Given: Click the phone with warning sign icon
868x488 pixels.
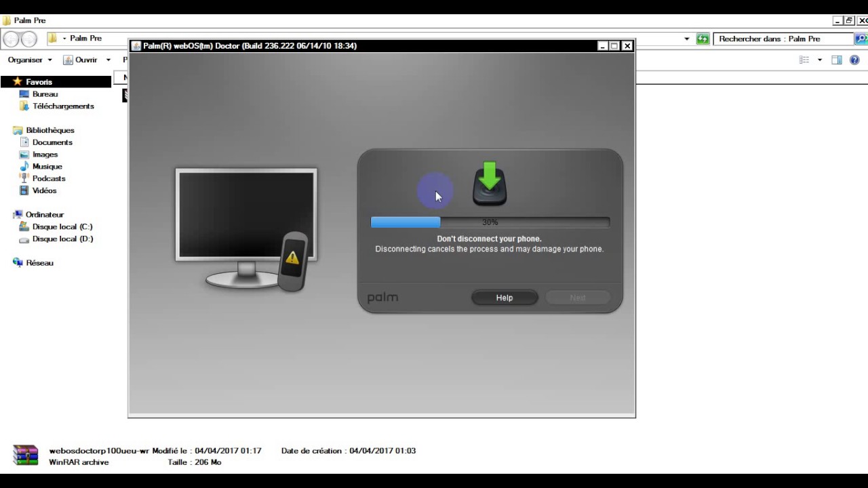Looking at the screenshot, I should click(293, 262).
